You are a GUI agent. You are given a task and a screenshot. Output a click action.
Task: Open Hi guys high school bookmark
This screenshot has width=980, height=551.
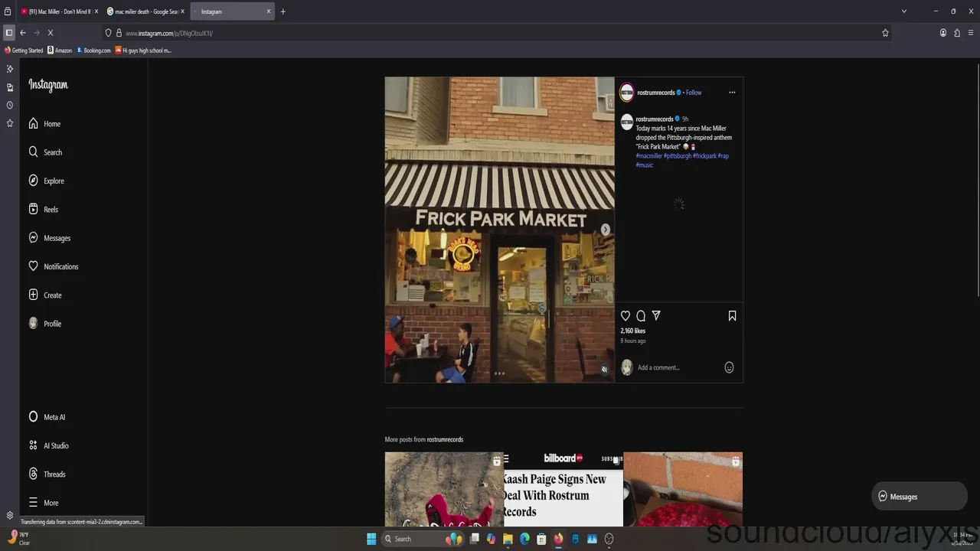tap(143, 51)
